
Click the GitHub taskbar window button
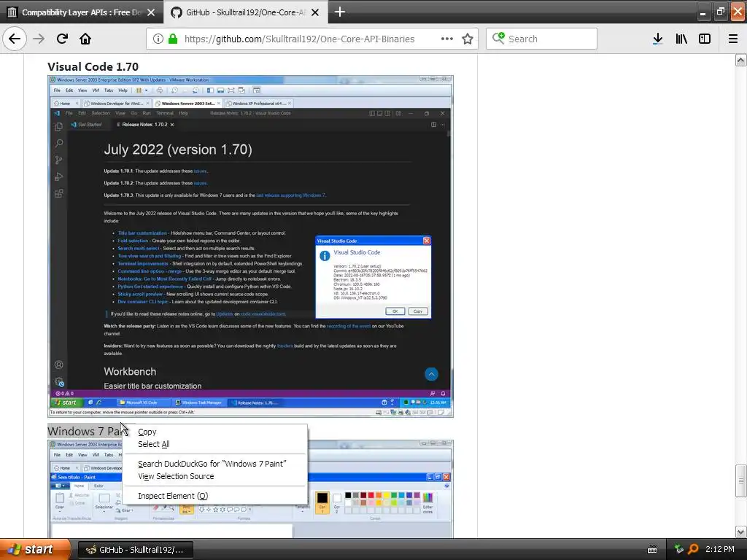click(135, 550)
